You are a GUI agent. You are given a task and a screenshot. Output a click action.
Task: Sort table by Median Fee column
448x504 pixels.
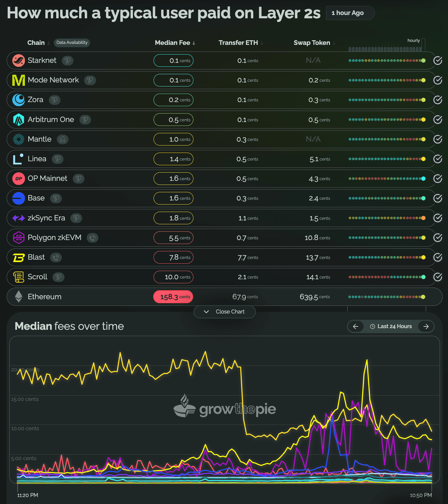(175, 43)
